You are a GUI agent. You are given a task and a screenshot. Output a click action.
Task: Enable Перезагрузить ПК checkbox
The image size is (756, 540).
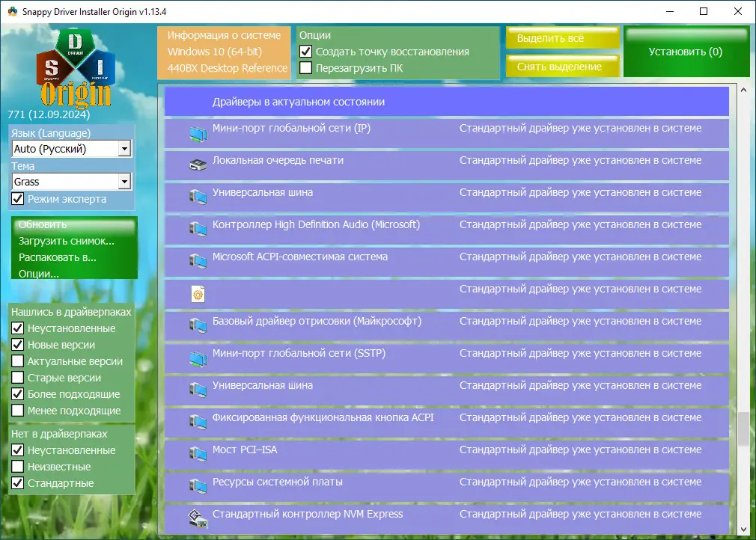305,67
